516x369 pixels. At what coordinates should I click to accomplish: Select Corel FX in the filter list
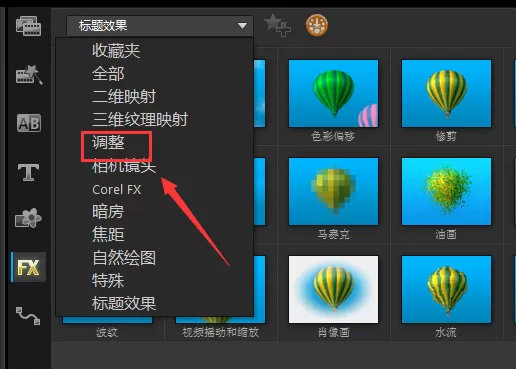click(116, 189)
